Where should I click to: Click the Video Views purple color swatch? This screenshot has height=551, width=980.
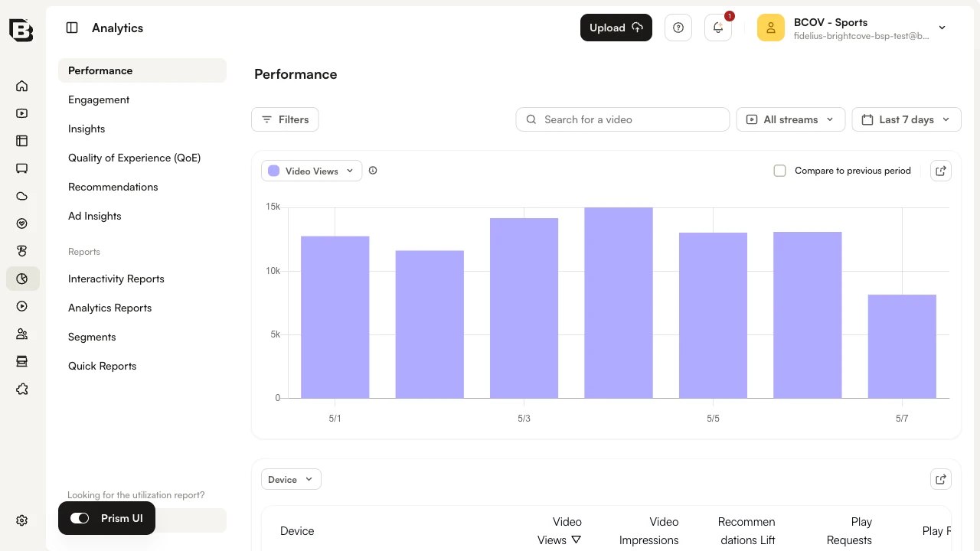click(274, 171)
